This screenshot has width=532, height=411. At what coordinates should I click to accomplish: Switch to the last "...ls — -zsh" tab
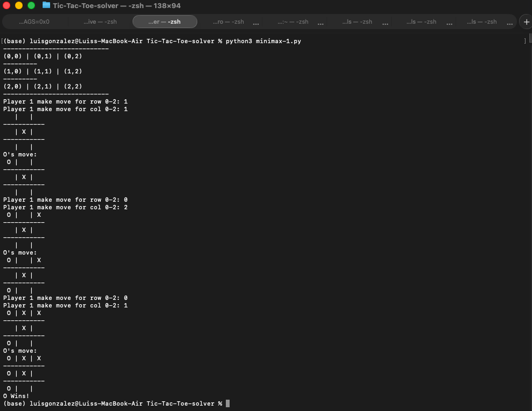[482, 22]
